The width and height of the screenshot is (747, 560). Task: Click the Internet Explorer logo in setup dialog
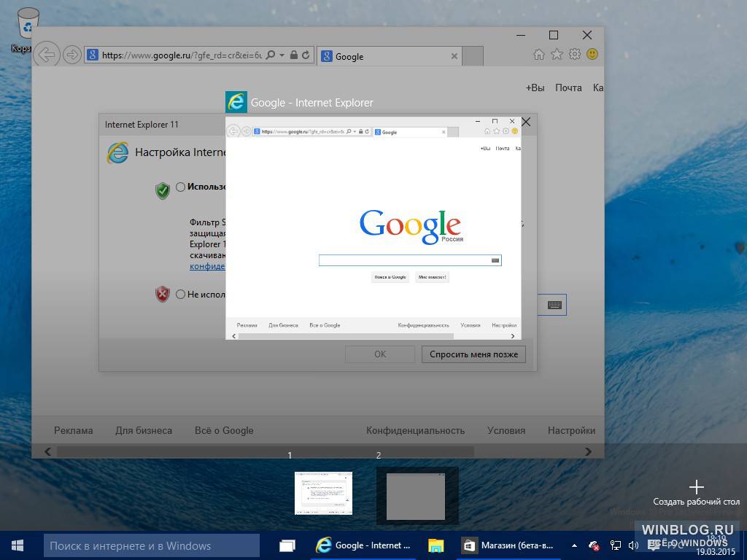click(x=117, y=153)
